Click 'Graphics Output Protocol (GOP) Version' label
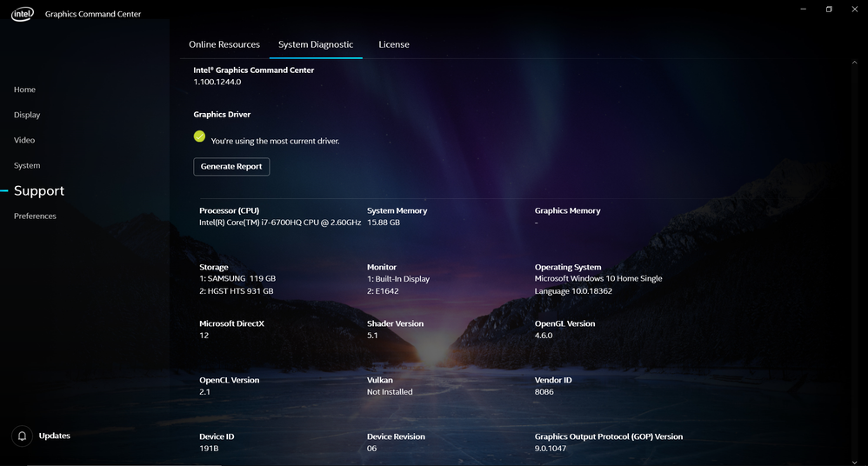Viewport: 868px width, 466px height. (x=609, y=436)
